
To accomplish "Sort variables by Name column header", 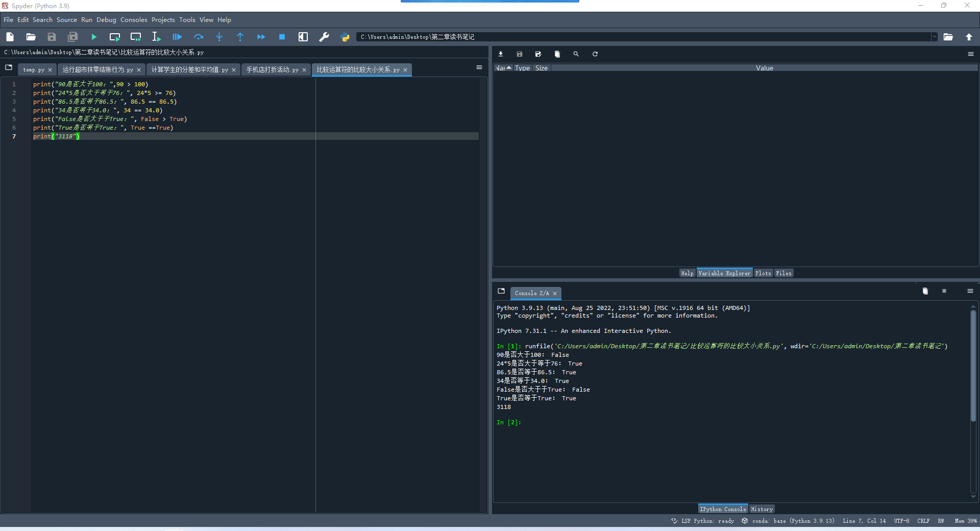I will coord(503,68).
